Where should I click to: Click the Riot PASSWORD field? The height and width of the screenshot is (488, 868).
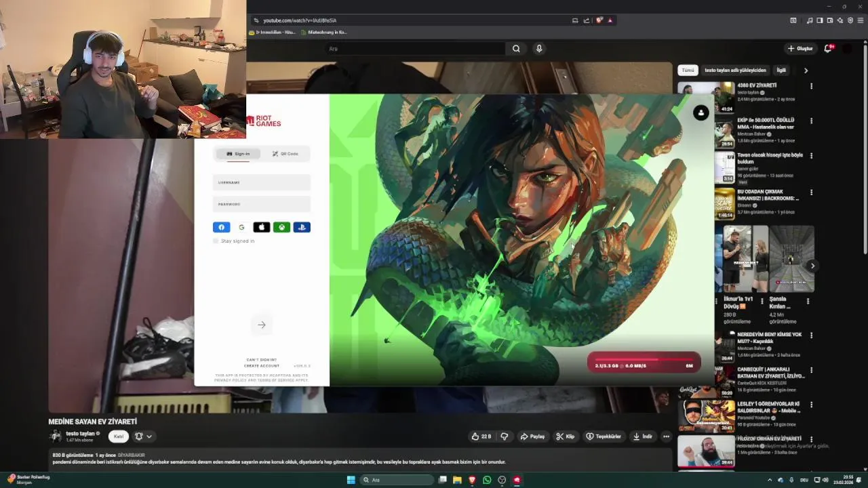tap(262, 204)
